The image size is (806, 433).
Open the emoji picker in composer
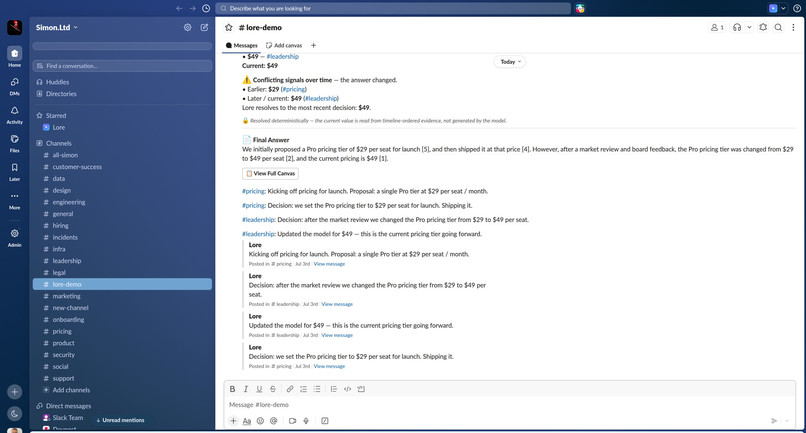click(260, 421)
